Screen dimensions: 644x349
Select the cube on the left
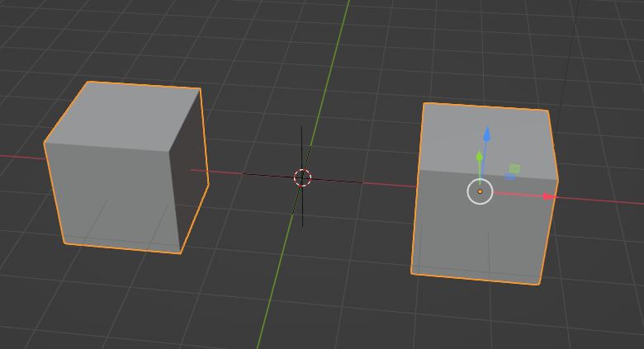125,167
